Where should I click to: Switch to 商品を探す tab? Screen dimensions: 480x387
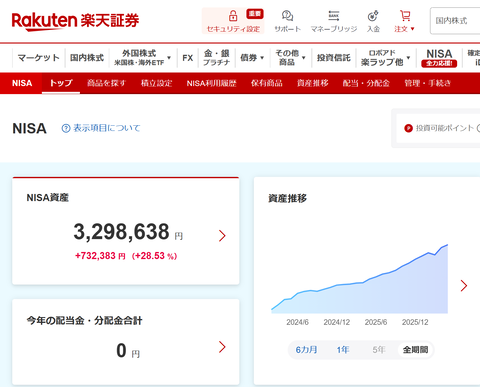tap(106, 83)
